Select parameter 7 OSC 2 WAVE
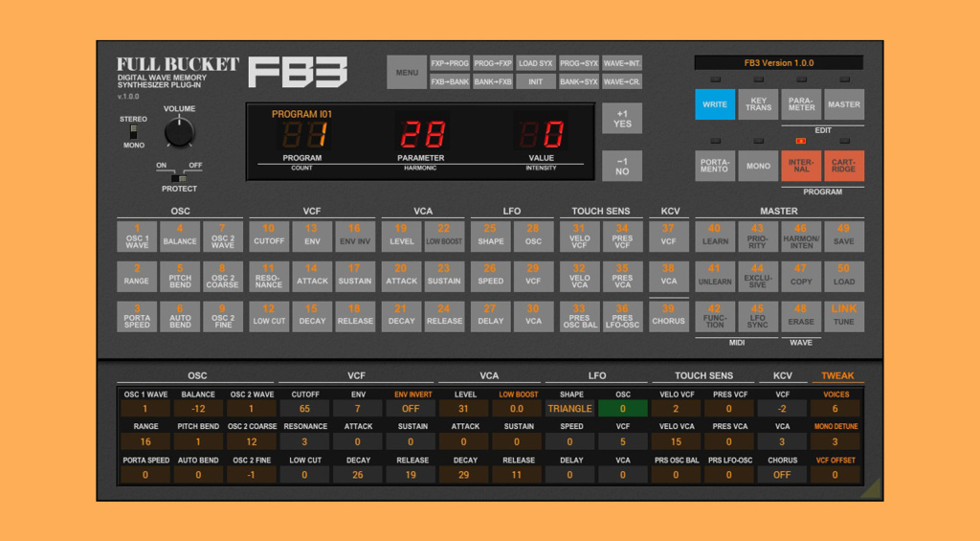 point(222,237)
